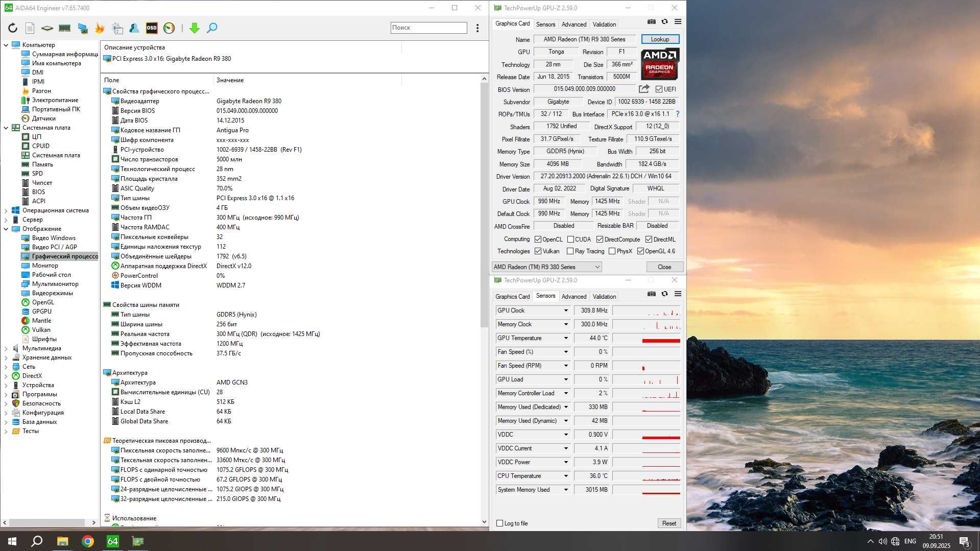The height and width of the screenshot is (551, 980).
Task: Enable Log to file checkbox
Action: coord(500,523)
